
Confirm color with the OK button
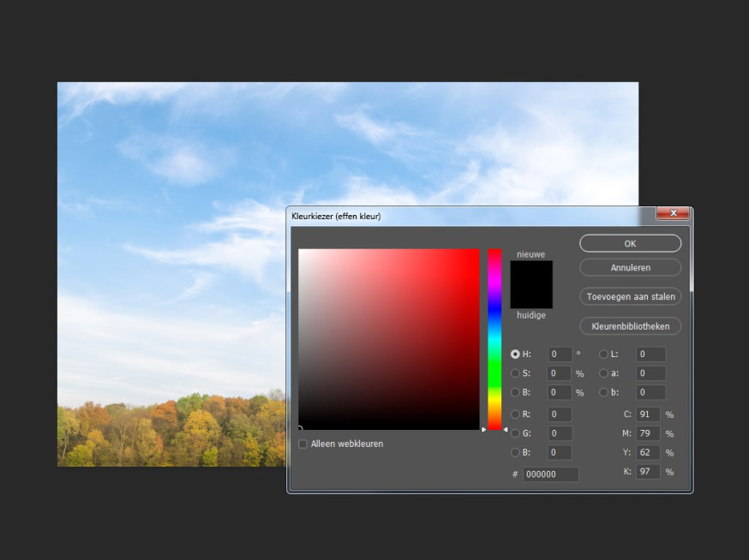[x=630, y=243]
